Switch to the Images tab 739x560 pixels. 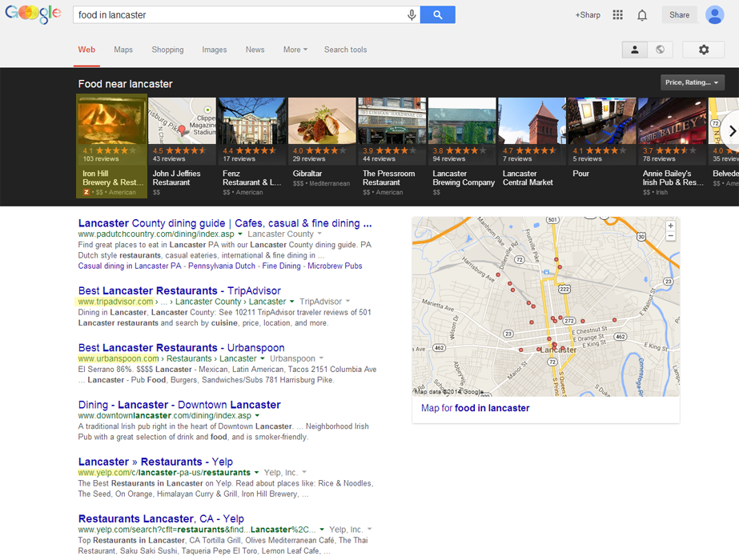[214, 50]
